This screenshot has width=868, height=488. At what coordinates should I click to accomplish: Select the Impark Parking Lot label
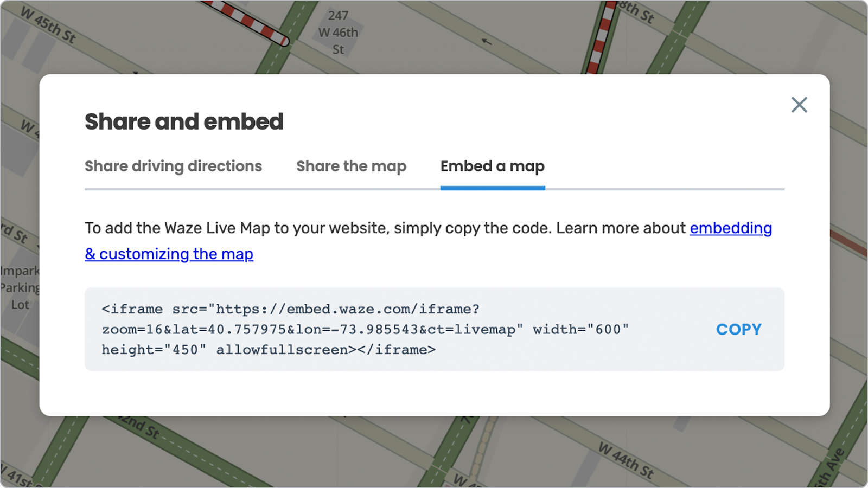tap(20, 288)
